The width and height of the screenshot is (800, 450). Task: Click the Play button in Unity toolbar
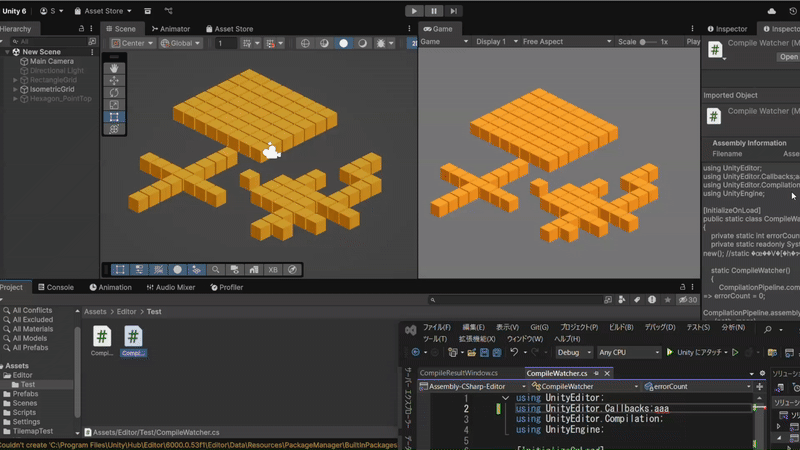(x=414, y=11)
